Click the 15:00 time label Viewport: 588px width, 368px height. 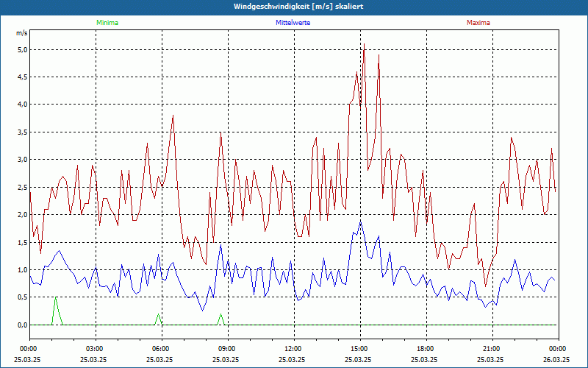point(360,349)
